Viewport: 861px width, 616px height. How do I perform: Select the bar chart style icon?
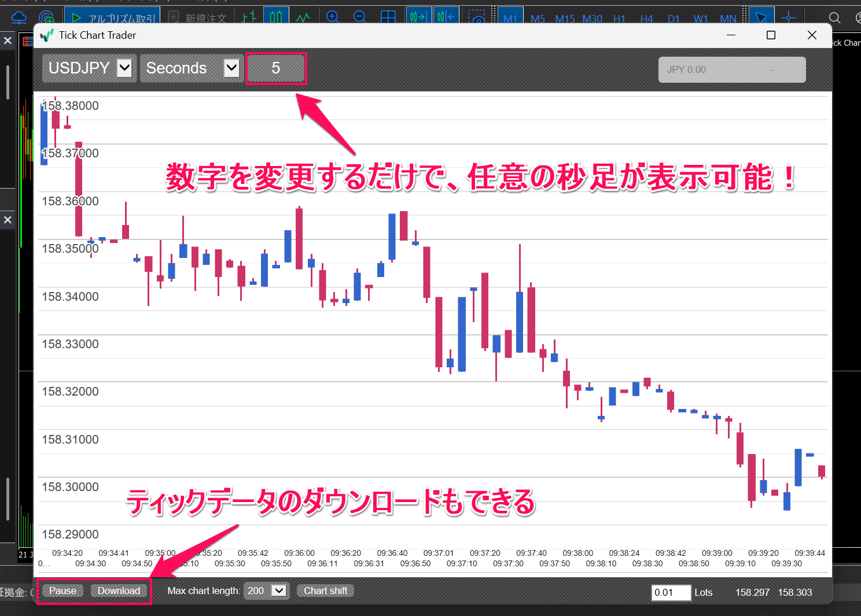(248, 17)
